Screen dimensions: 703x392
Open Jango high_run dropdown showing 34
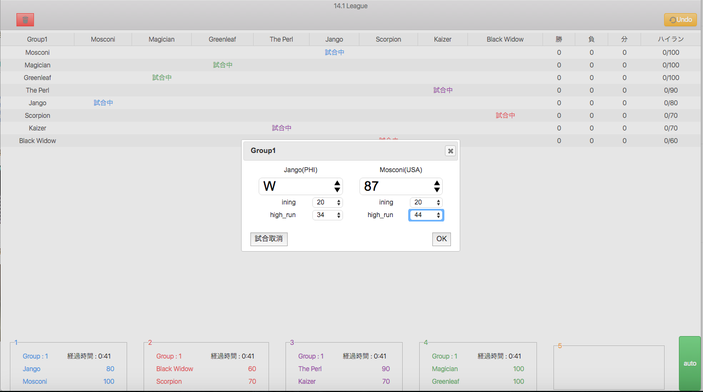pos(327,215)
